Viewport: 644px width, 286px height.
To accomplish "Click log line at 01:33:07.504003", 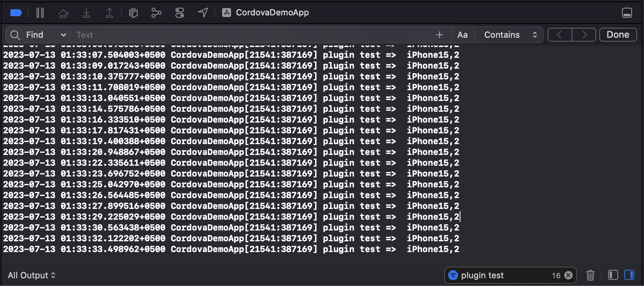I will pos(231,55).
